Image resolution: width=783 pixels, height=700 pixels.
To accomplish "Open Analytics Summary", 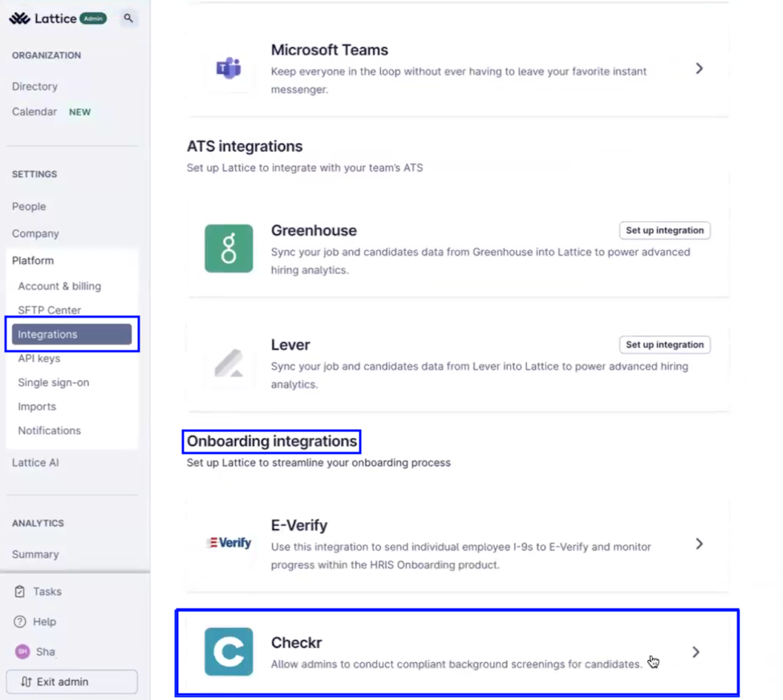I will [x=35, y=554].
